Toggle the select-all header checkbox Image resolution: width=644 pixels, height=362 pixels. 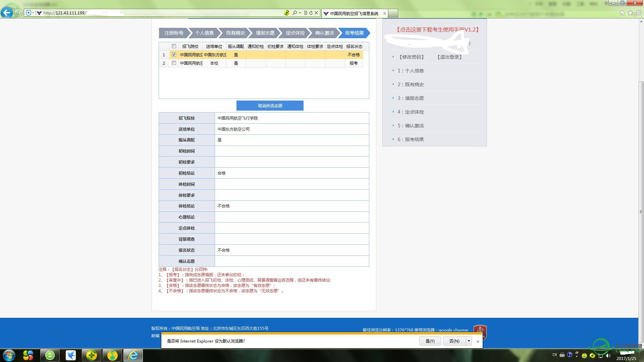[x=174, y=46]
